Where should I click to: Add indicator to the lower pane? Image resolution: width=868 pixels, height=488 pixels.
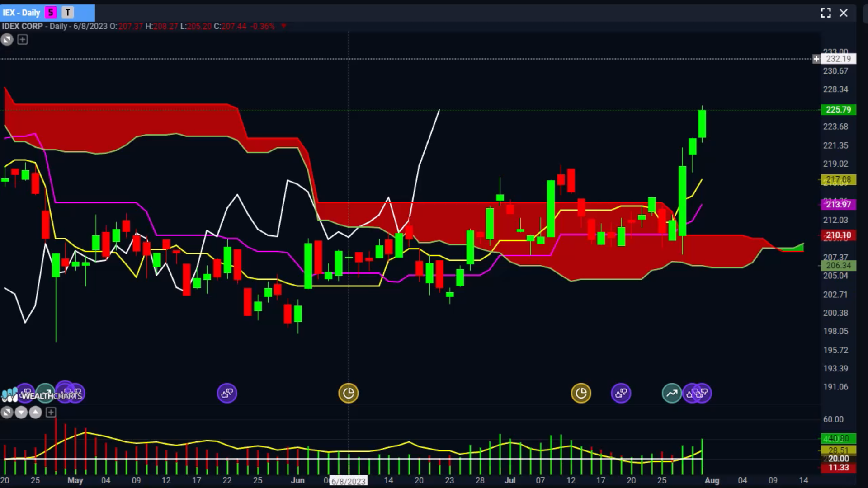[51, 412]
